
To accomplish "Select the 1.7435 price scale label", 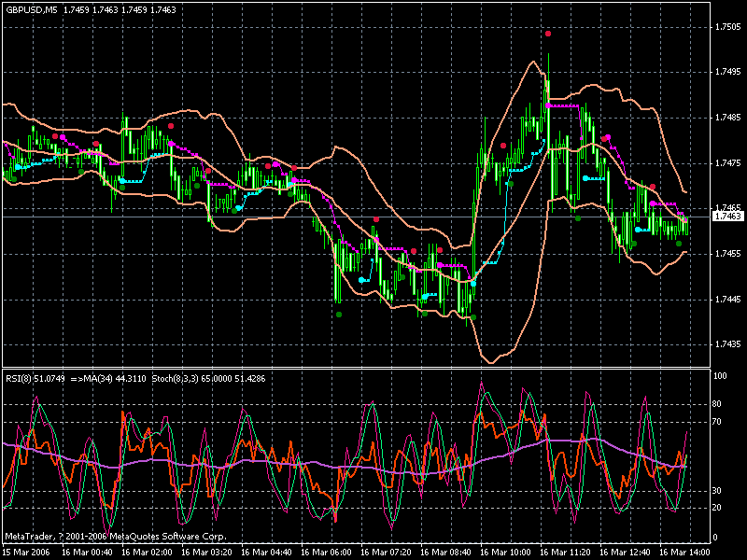I will (x=728, y=344).
